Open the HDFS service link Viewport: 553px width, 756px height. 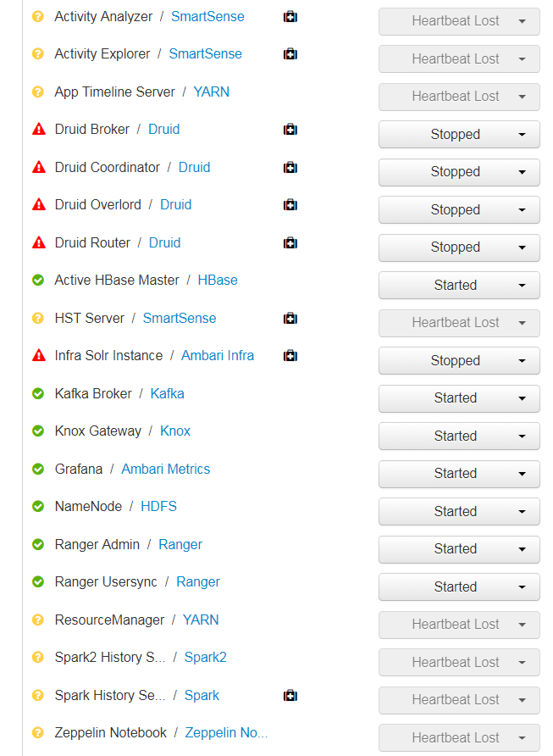pos(158,507)
